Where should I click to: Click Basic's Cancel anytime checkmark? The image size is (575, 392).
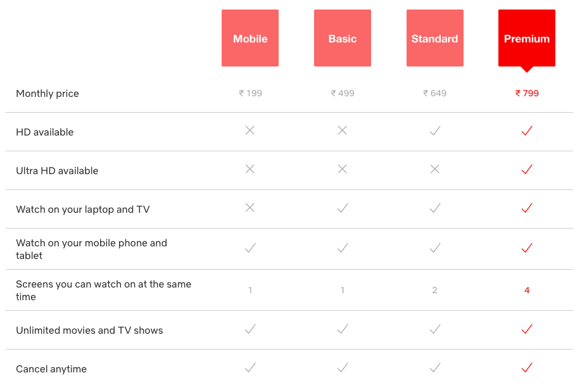[343, 367]
